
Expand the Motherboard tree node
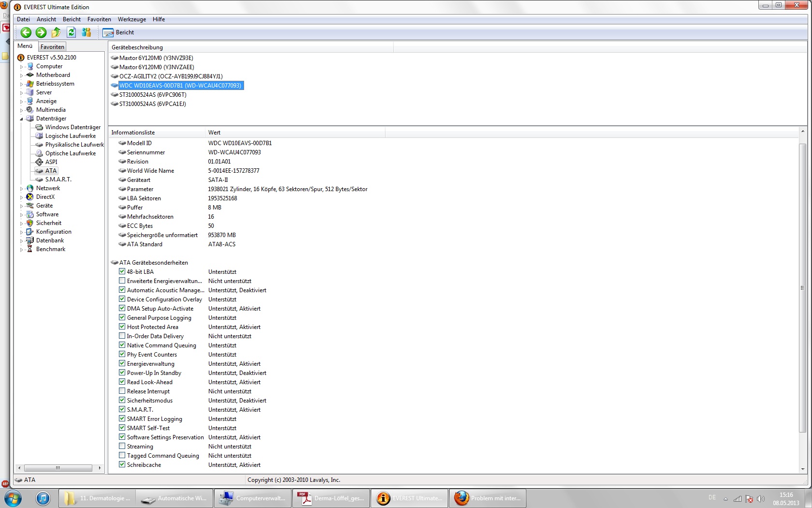point(21,75)
